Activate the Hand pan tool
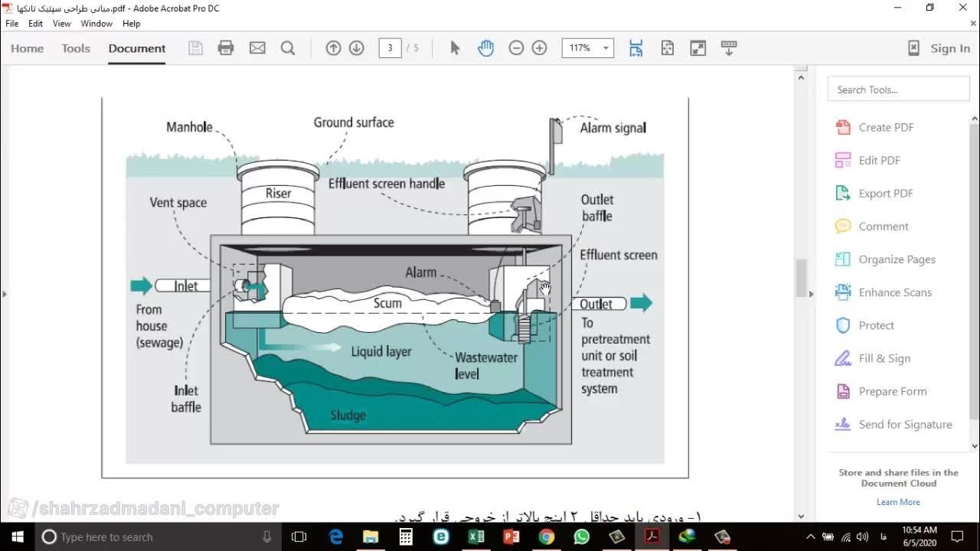 485,48
